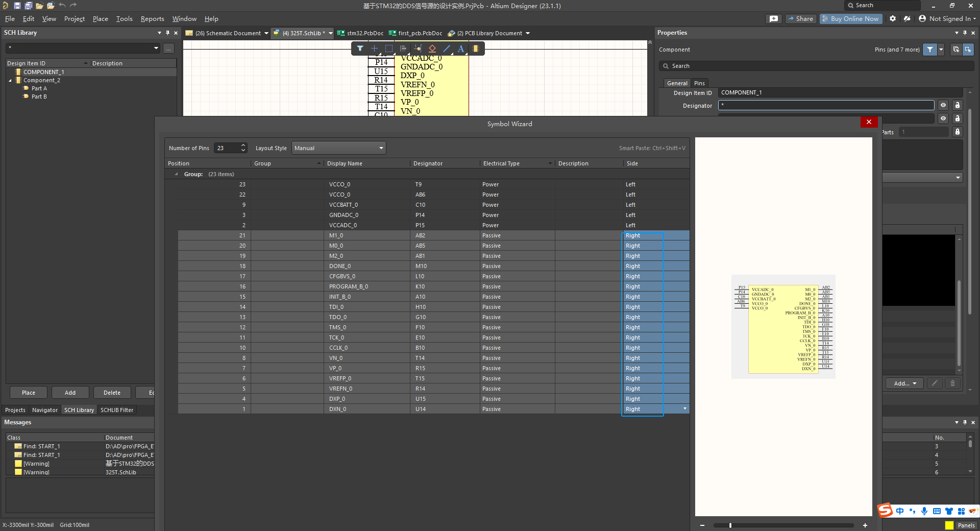Select the filter tool in active bar

click(x=360, y=49)
